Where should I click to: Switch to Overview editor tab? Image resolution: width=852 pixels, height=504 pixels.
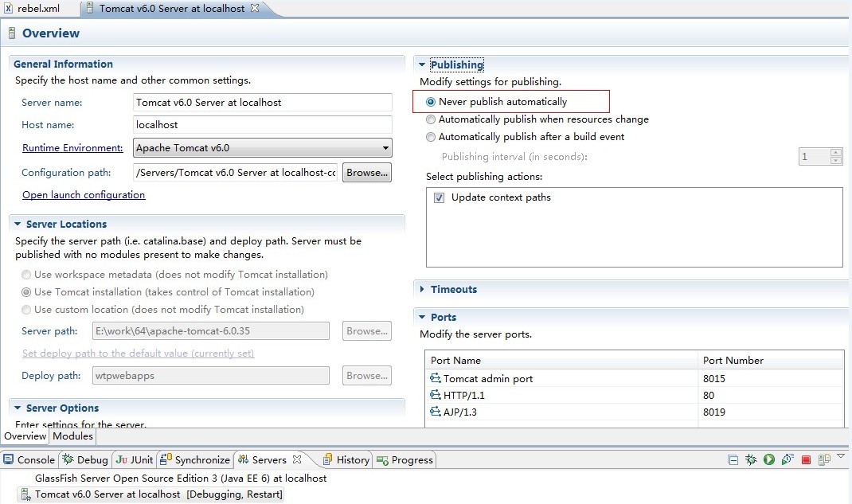(x=25, y=436)
